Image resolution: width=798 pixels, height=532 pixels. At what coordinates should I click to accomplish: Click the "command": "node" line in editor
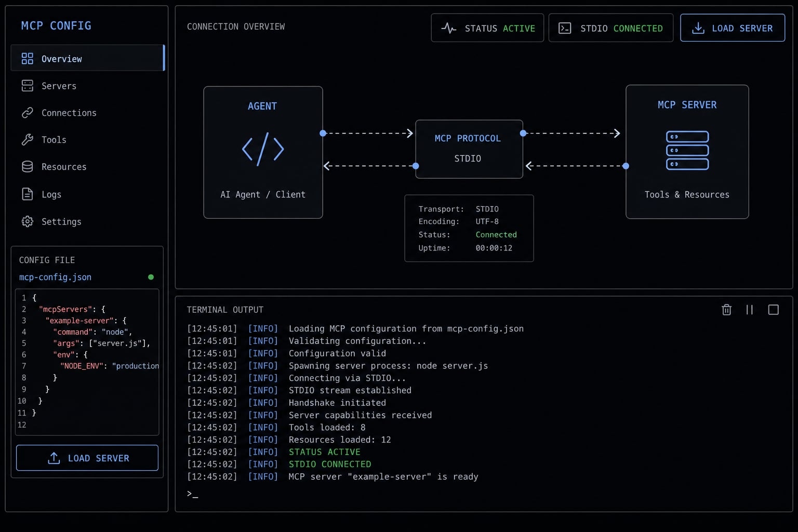[x=92, y=332]
